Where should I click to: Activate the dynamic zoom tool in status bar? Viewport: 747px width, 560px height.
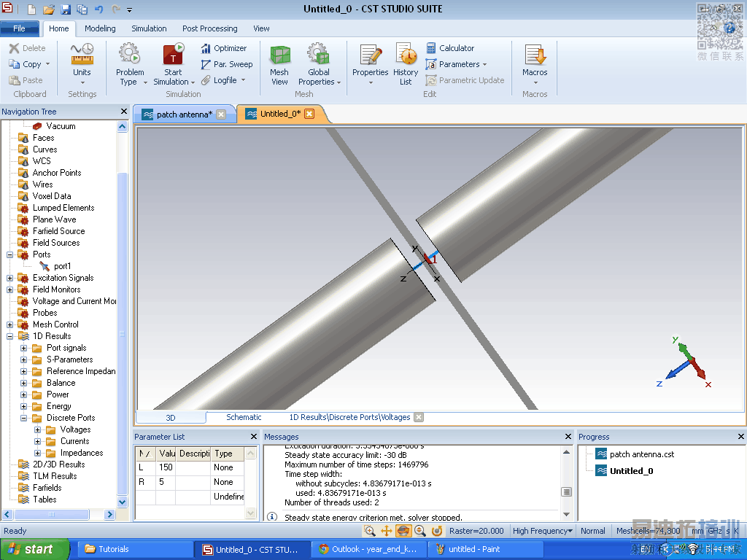[419, 531]
